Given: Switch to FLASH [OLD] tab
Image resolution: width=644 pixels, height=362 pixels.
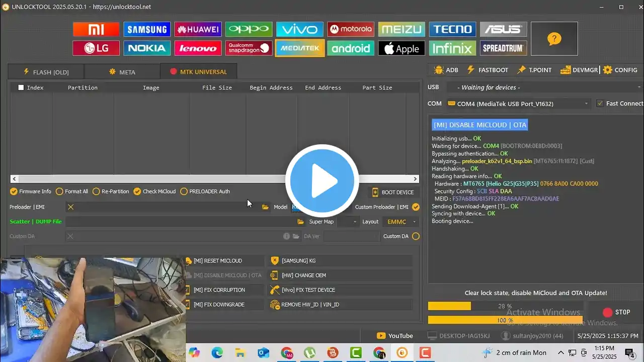Looking at the screenshot, I should point(46,72).
